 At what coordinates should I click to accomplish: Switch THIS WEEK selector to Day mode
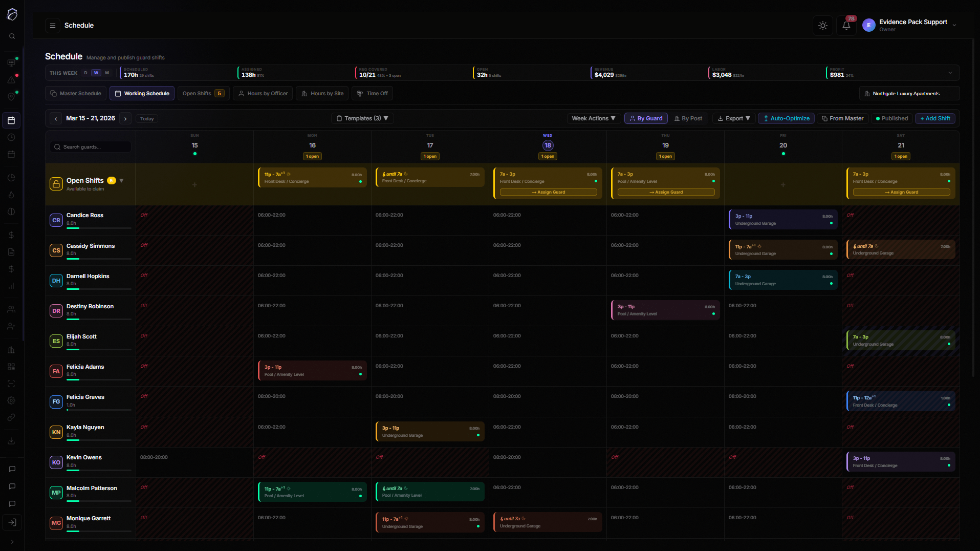pyautogui.click(x=85, y=73)
